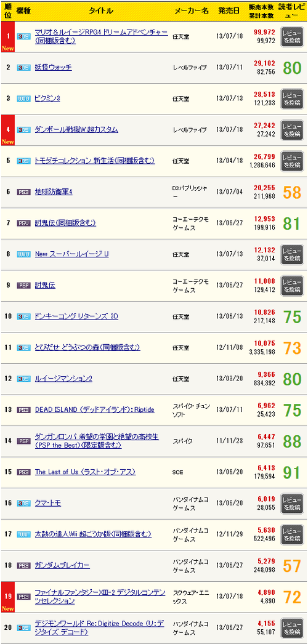
Task: Post a review for 太鼓の達人Wii
Action: point(292,535)
